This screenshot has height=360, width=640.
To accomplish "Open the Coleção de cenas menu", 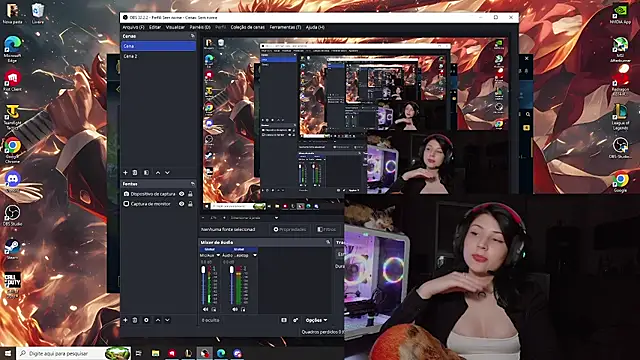I will pos(248,27).
